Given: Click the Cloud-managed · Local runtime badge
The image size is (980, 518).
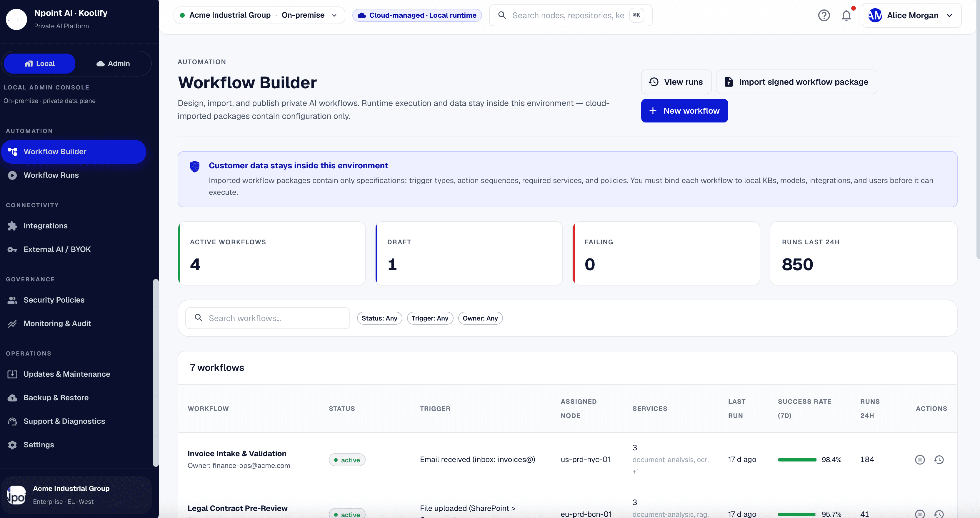Looking at the screenshot, I should [x=417, y=15].
